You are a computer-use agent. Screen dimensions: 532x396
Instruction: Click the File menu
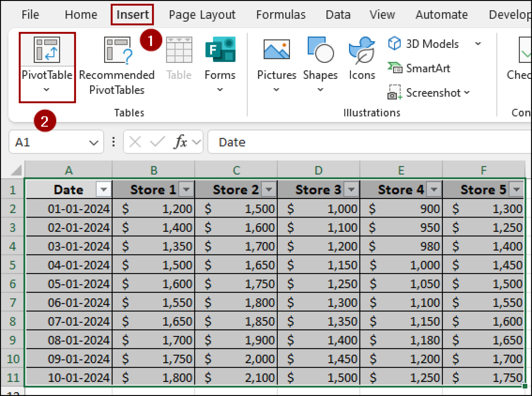30,14
